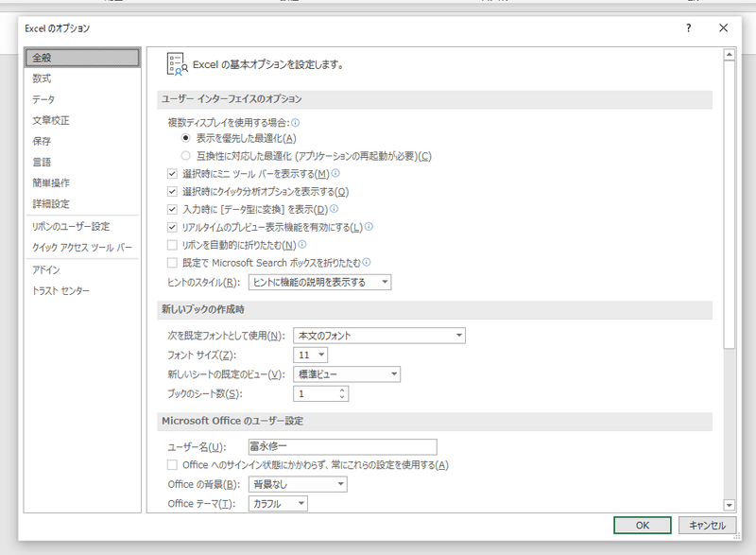Click the キャンセル button
Viewport: 756px width, 555px height.
tap(707, 525)
